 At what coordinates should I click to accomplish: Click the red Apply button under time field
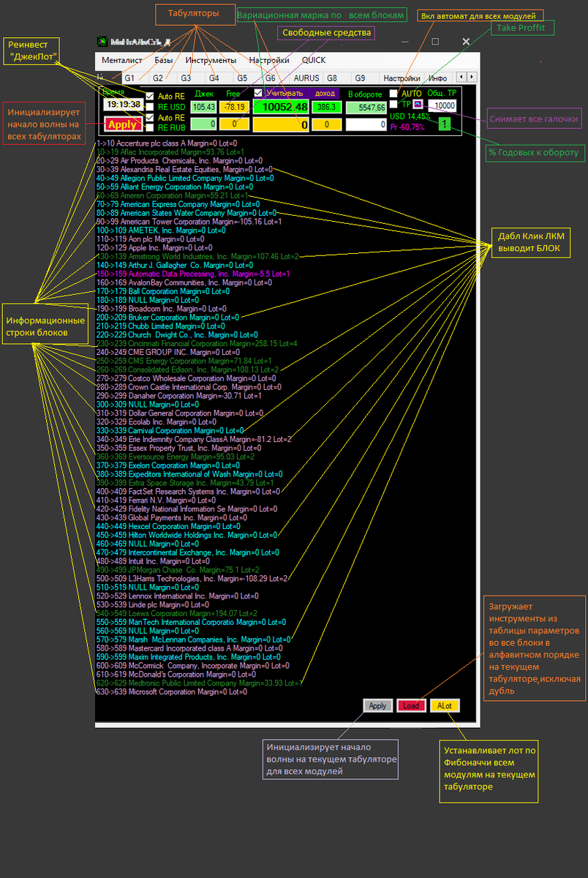pyautogui.click(x=122, y=125)
